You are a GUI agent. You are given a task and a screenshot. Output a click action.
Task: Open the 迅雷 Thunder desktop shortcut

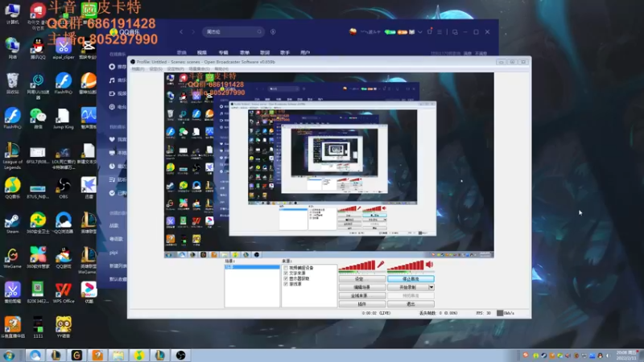tap(89, 187)
